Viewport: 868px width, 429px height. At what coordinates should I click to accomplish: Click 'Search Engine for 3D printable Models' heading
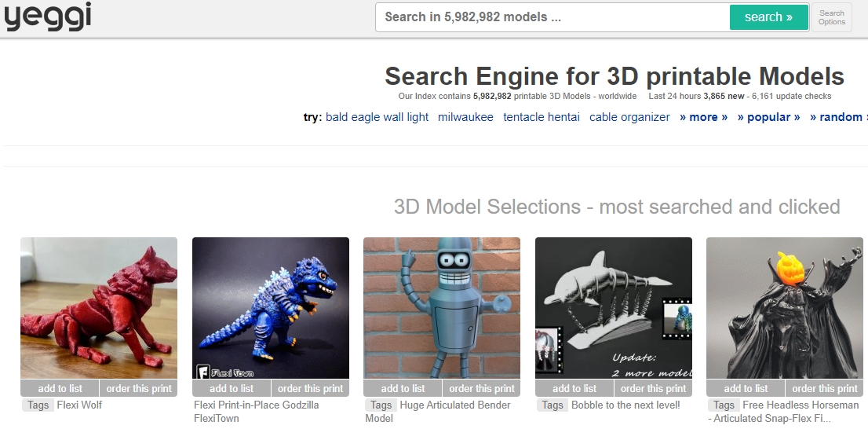coord(615,76)
